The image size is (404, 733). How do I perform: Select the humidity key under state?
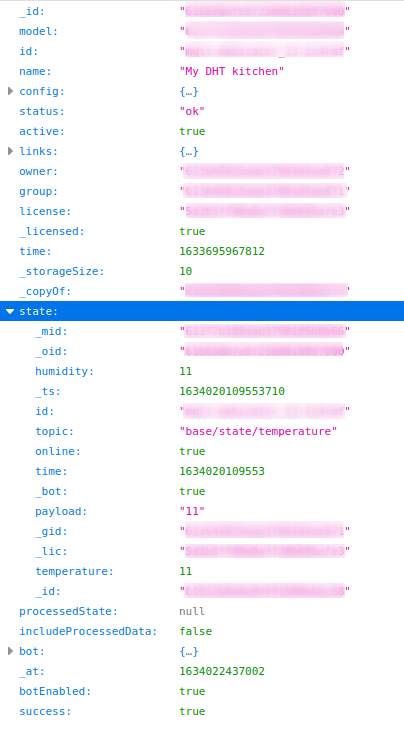coord(65,371)
